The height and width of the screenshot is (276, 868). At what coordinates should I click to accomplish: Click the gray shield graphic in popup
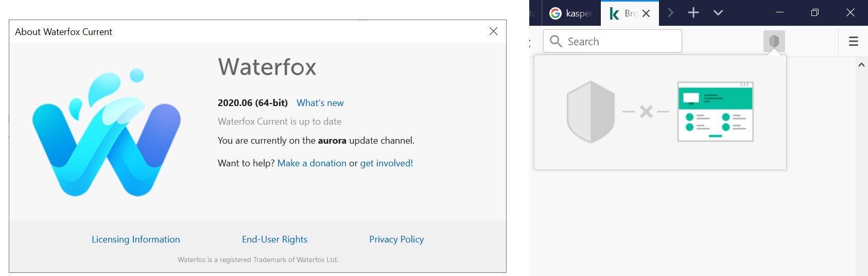(591, 112)
